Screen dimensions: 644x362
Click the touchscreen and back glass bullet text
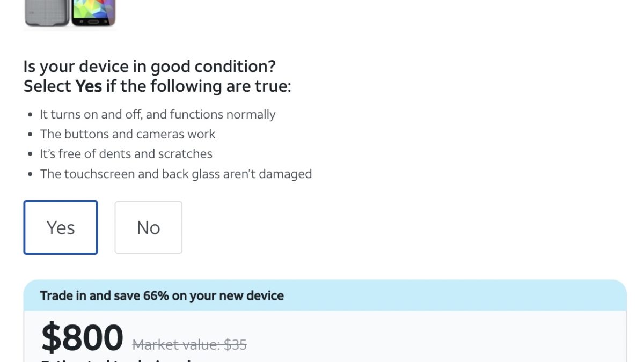tap(175, 174)
